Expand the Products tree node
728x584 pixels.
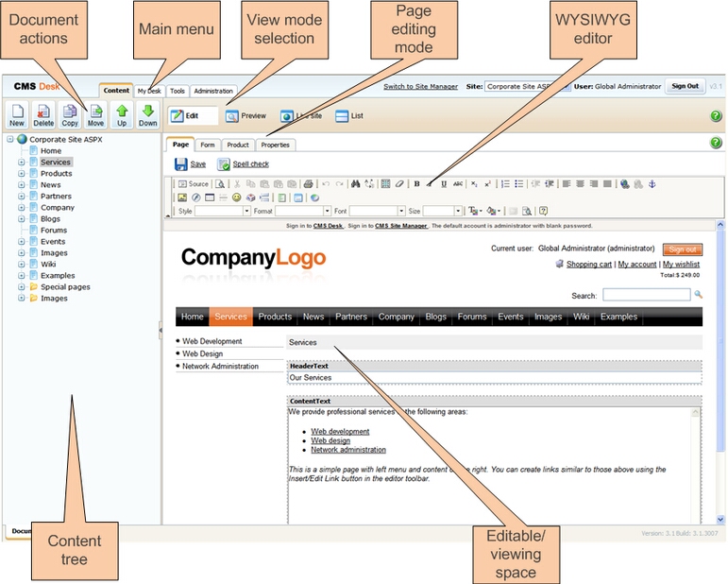21,174
